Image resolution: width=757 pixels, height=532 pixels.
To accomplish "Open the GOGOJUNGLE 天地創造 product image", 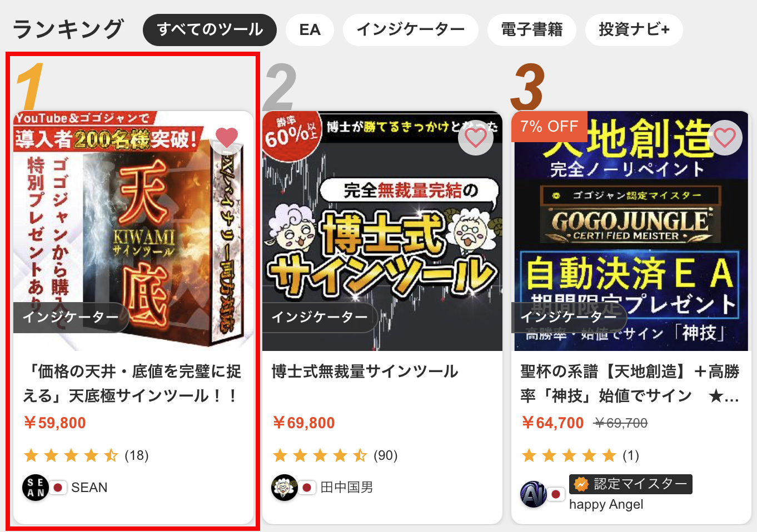I will [631, 231].
